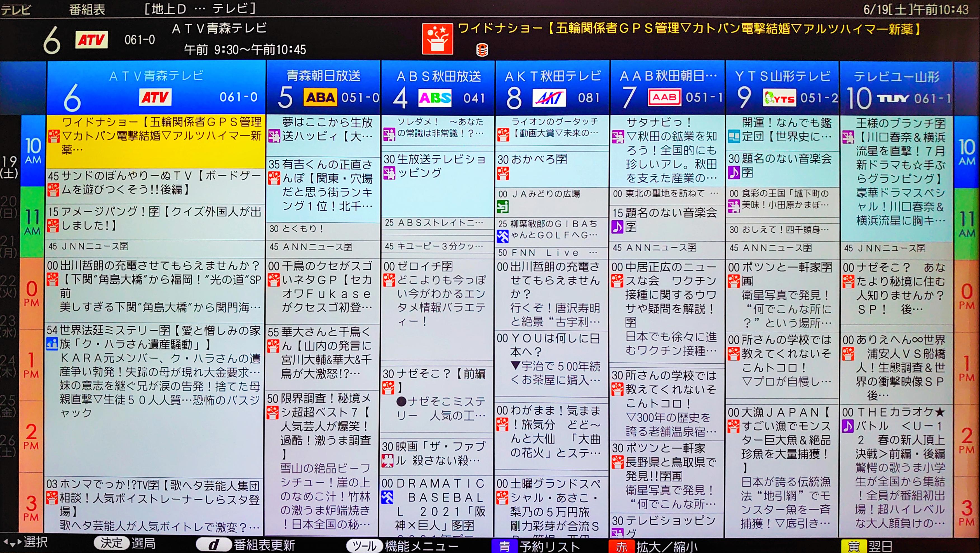Image resolution: width=980 pixels, height=553 pixels.
Task: Choose the red 赤 拡大／縮小 option
Action: pos(653,547)
